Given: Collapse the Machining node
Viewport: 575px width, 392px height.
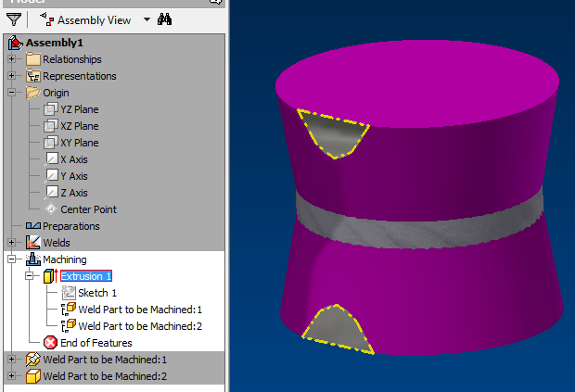Looking at the screenshot, I should [x=11, y=259].
